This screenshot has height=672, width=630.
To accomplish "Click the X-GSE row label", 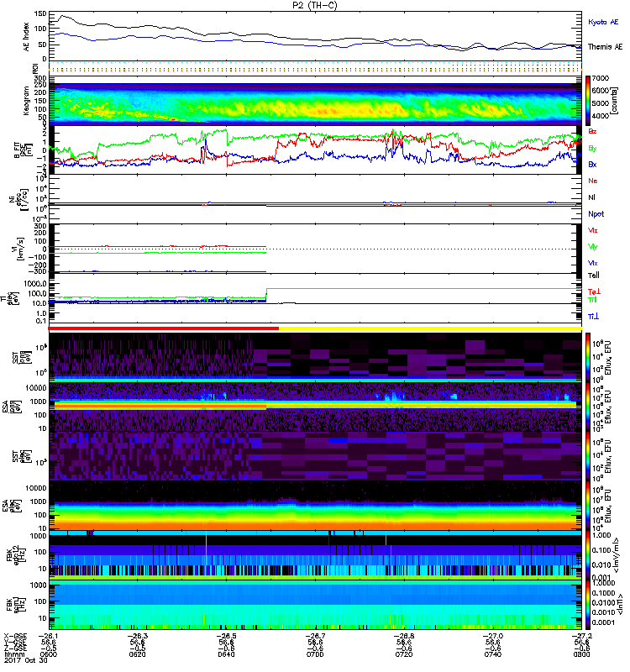I will coord(15,637).
